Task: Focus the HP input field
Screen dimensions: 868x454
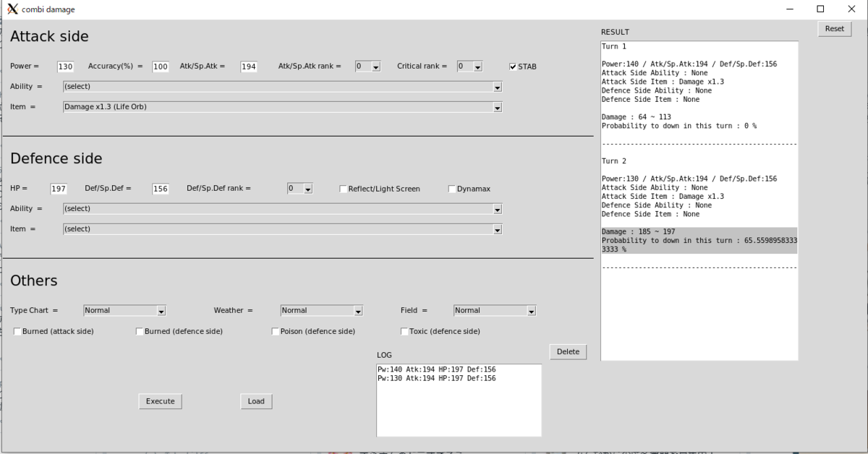Action: 59,189
